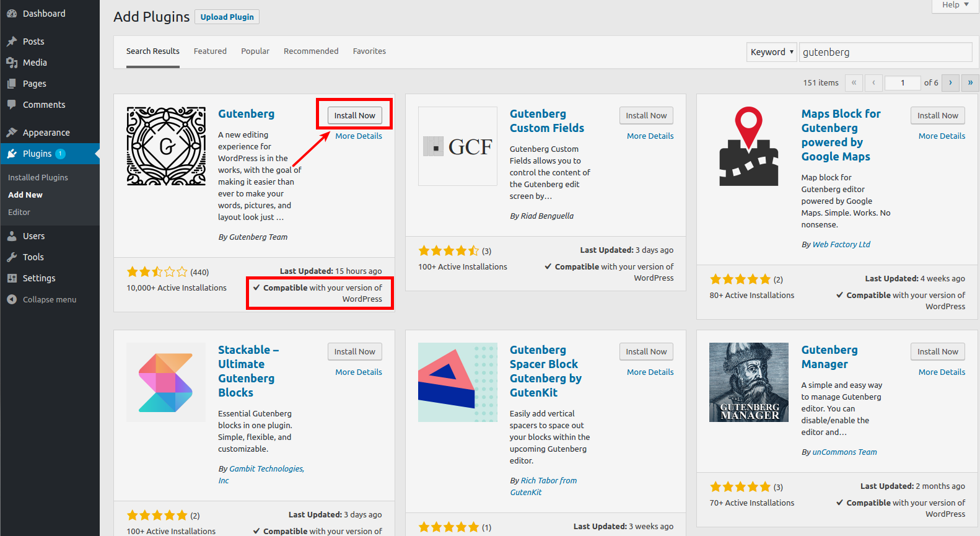Image resolution: width=980 pixels, height=536 pixels.
Task: Open Web Factory Ltd author link
Action: click(x=841, y=244)
